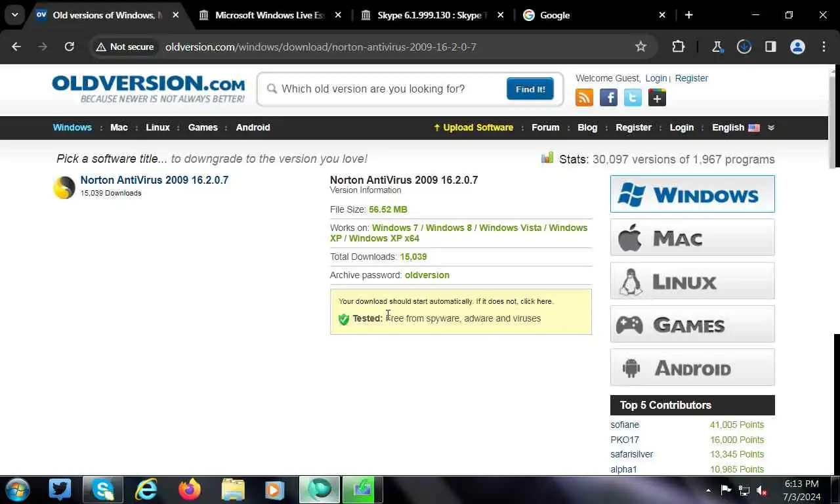The width and height of the screenshot is (840, 504).
Task: Expand the language chevron arrow
Action: [771, 128]
